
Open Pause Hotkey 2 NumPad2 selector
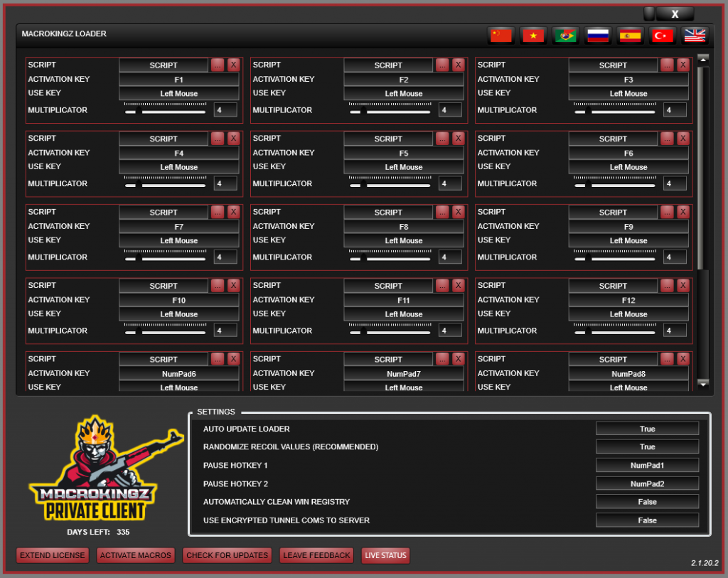click(647, 483)
